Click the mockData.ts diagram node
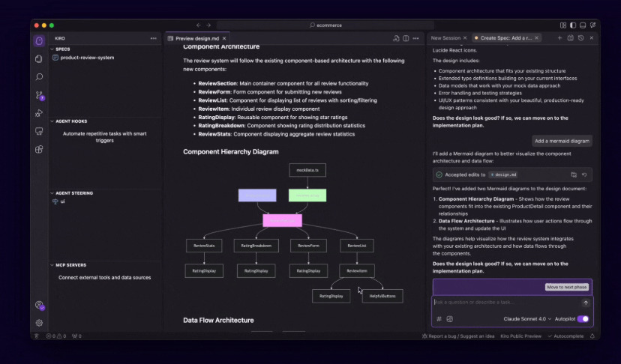The image size is (621, 364). coord(307,170)
